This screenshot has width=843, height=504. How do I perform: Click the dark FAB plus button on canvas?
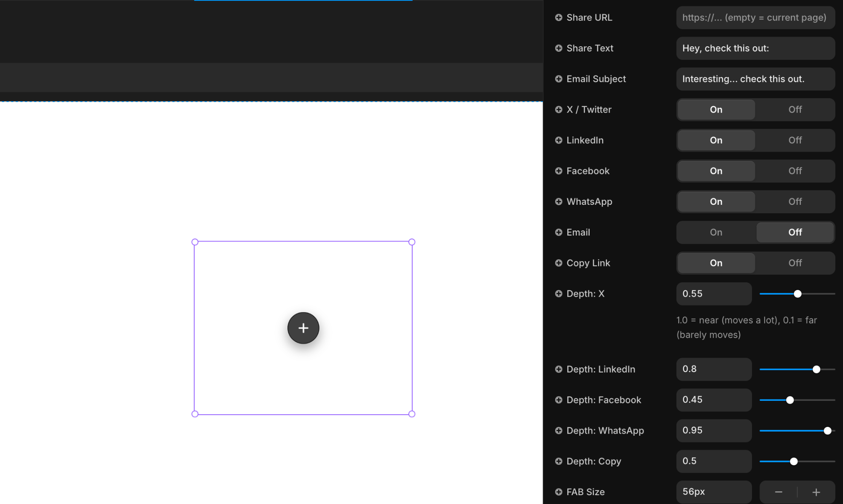click(303, 328)
